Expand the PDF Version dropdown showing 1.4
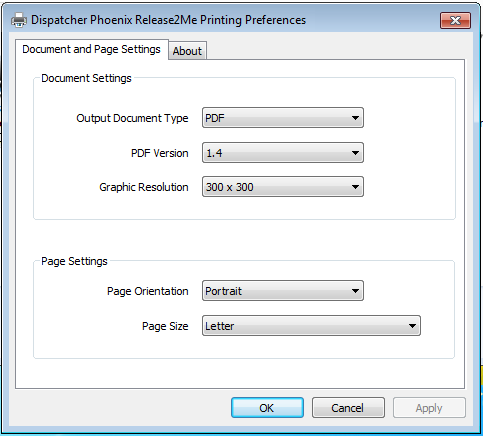 [283, 153]
